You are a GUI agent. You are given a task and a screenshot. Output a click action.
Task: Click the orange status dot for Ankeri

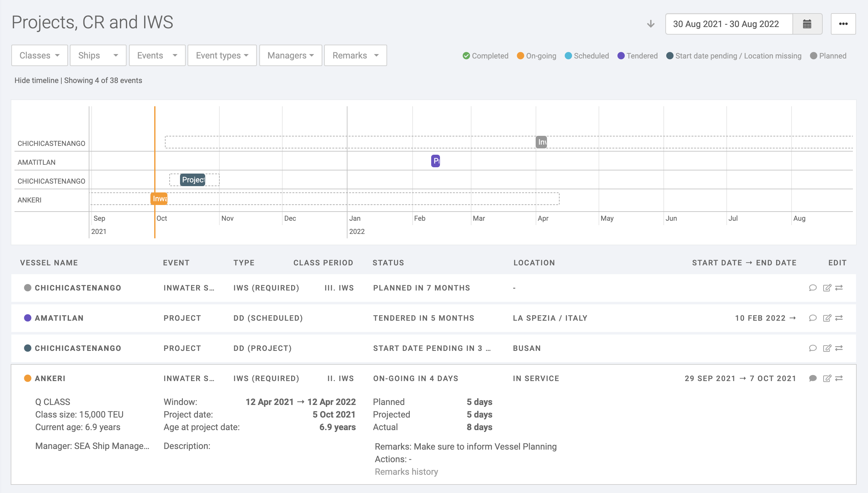coord(28,378)
